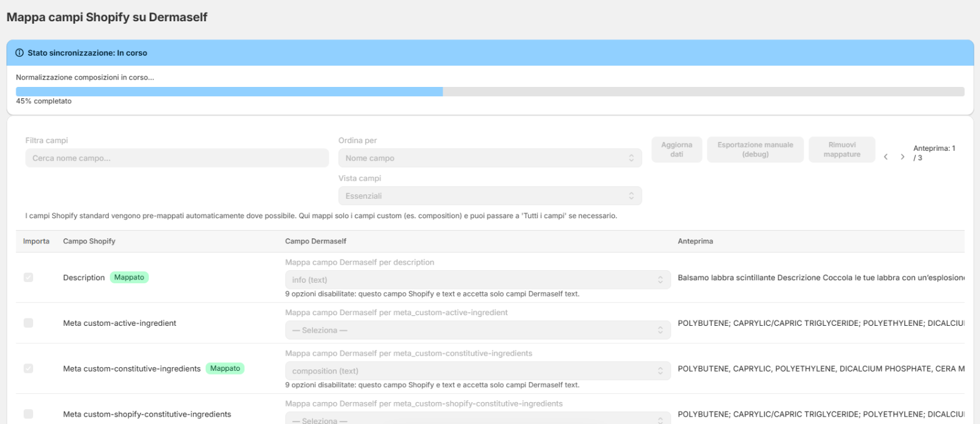Image resolution: width=980 pixels, height=424 pixels.
Task: Click the Description field name
Action: click(84, 277)
